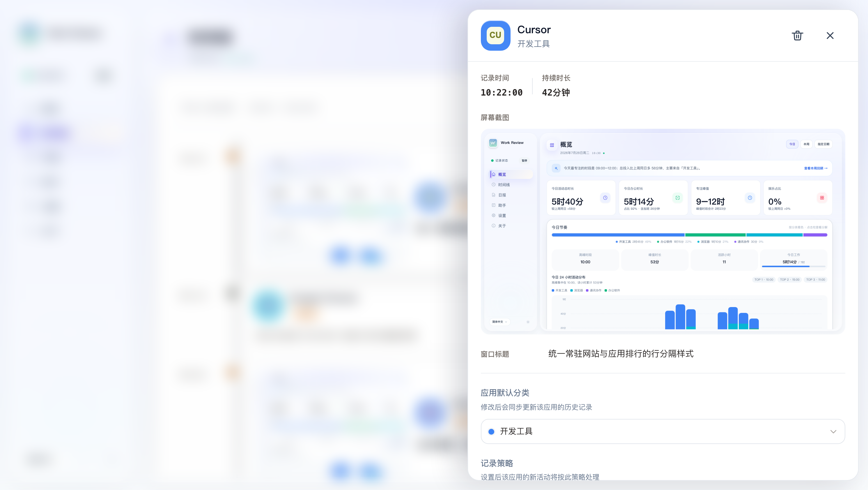The width and height of the screenshot is (868, 490).
Task: Click the 窗口标题 label
Action: [495, 354]
